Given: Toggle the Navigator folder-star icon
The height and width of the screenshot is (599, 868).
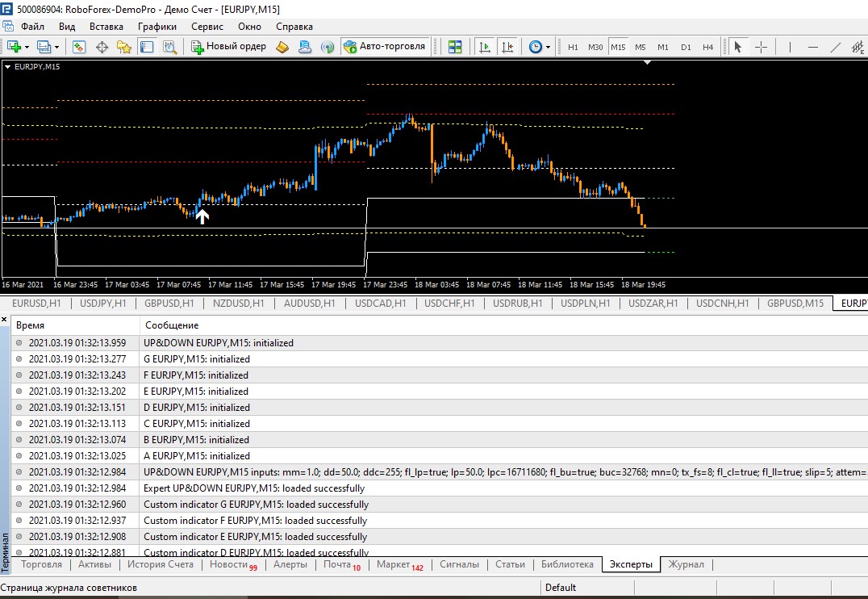Looking at the screenshot, I should 124,47.
